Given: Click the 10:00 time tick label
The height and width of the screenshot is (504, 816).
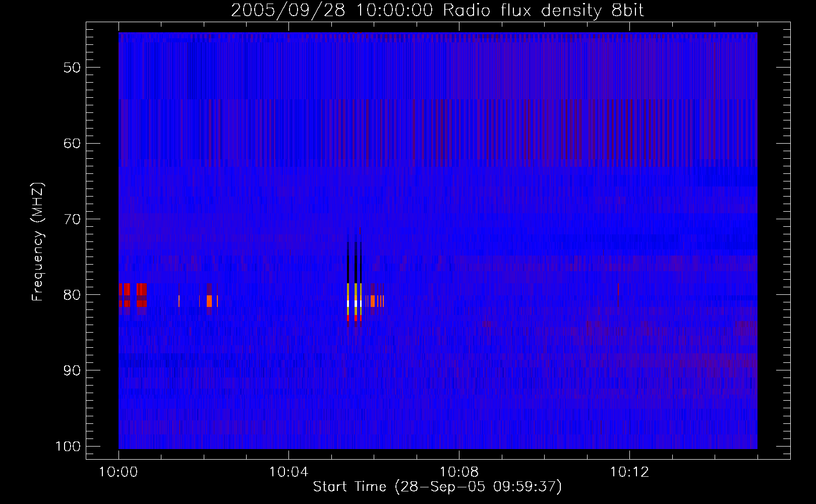Looking at the screenshot, I should tap(119, 472).
